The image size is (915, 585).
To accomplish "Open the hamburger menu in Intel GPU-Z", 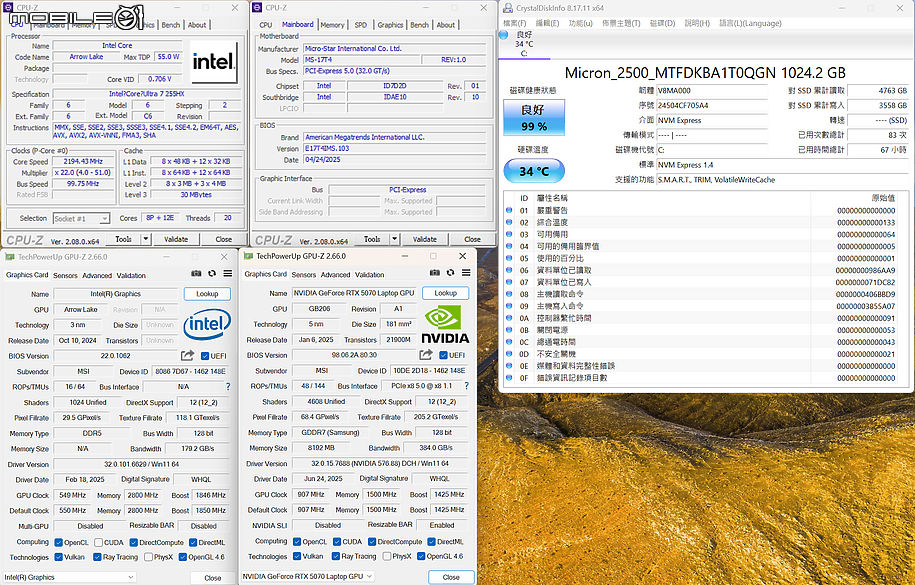I will click(x=228, y=273).
